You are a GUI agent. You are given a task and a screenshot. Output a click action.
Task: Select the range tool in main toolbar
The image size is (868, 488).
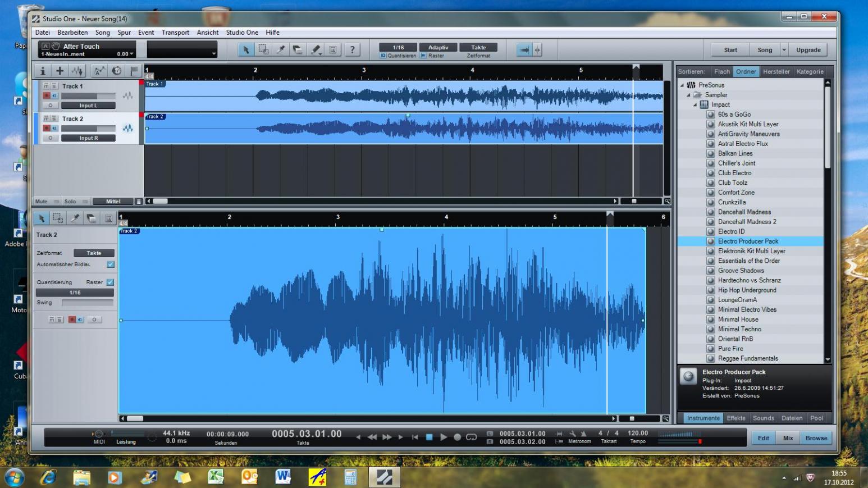[x=263, y=50]
